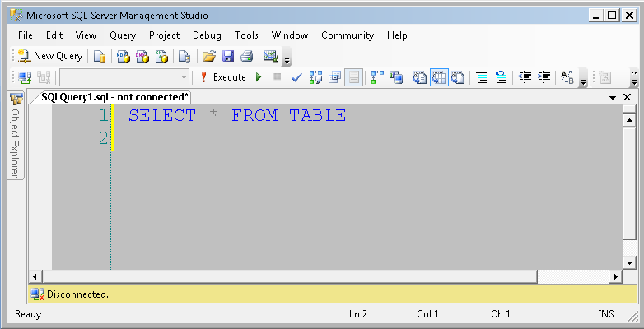The width and height of the screenshot is (644, 329).
Task: Execute the query
Action: (222, 77)
